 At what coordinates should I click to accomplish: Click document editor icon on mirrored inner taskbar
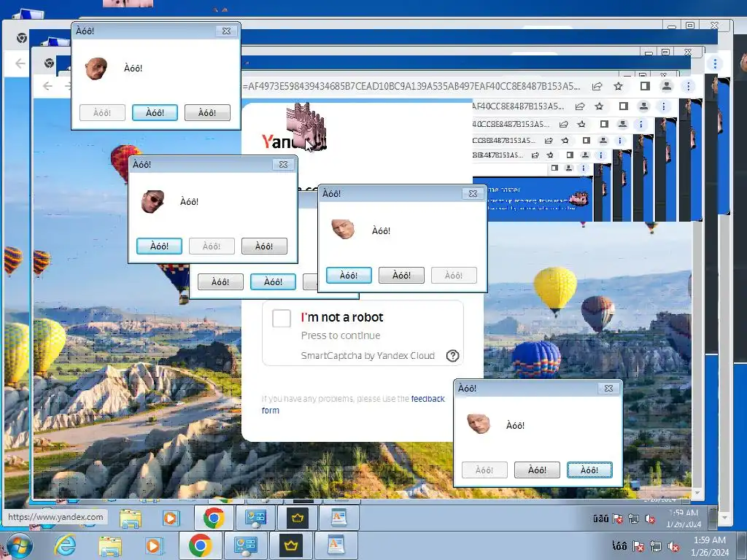[x=338, y=518]
